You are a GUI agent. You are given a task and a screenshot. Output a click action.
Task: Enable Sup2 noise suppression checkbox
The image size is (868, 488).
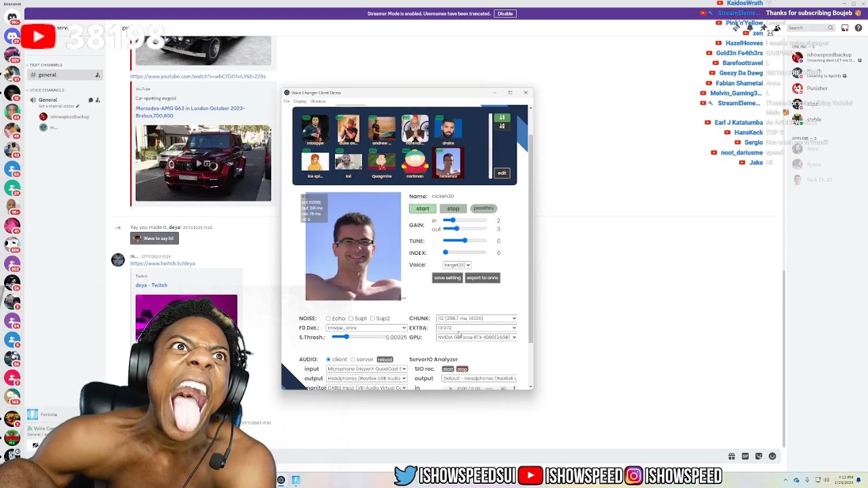coord(372,319)
